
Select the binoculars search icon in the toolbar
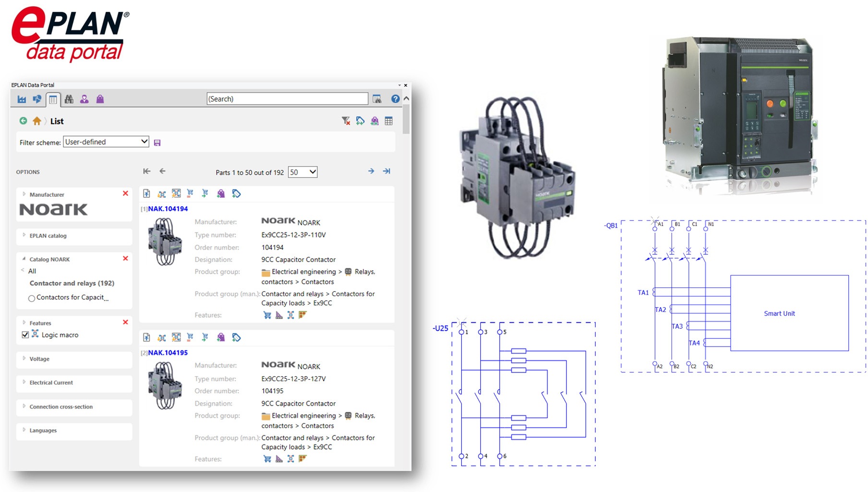point(69,99)
